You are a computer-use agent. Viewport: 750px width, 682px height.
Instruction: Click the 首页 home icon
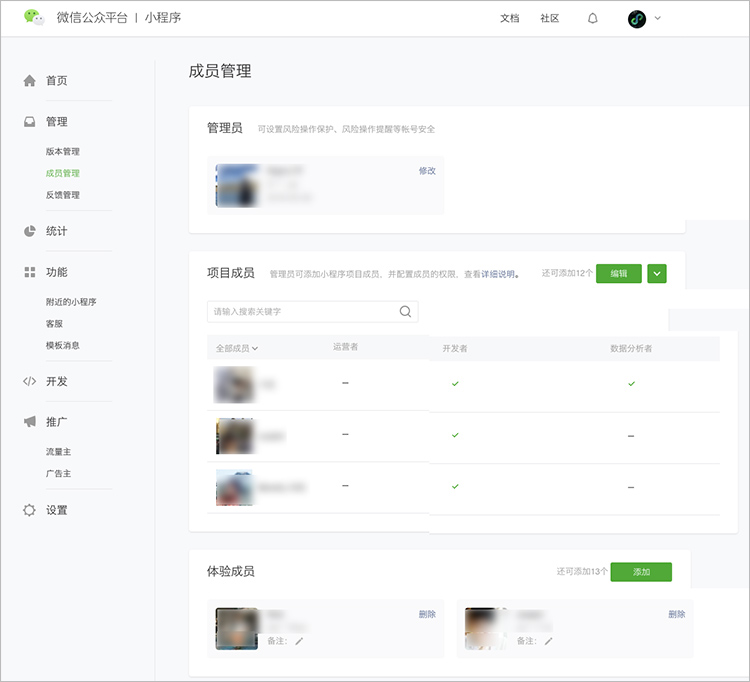click(x=30, y=81)
